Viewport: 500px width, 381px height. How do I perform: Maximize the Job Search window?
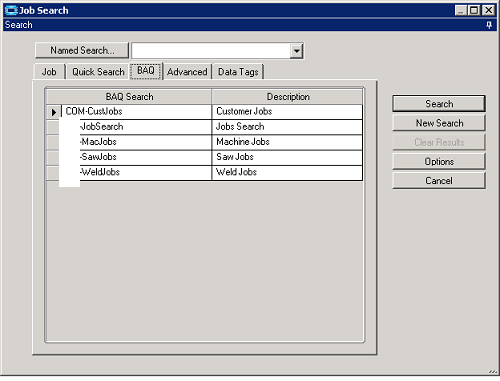(474, 10)
